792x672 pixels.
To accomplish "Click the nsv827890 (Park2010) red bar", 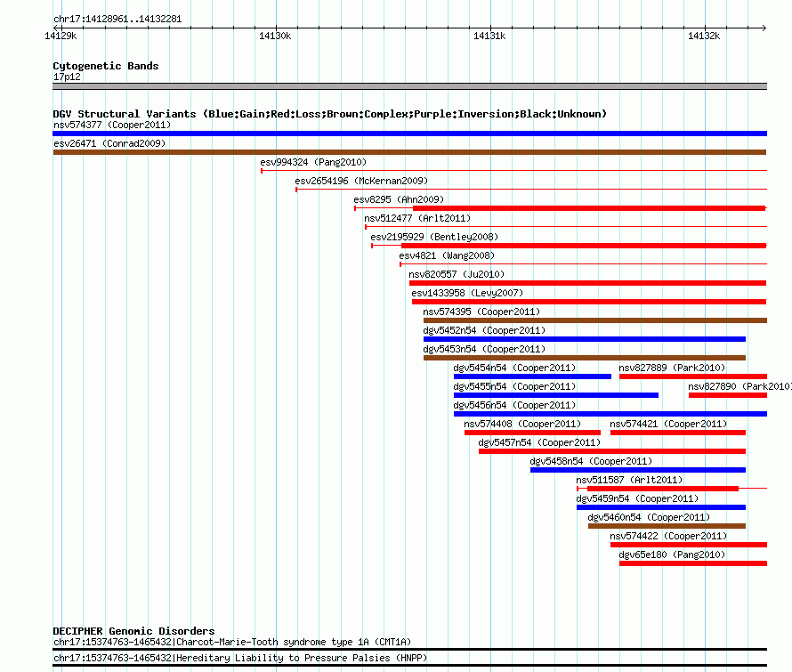I will pos(728,395).
